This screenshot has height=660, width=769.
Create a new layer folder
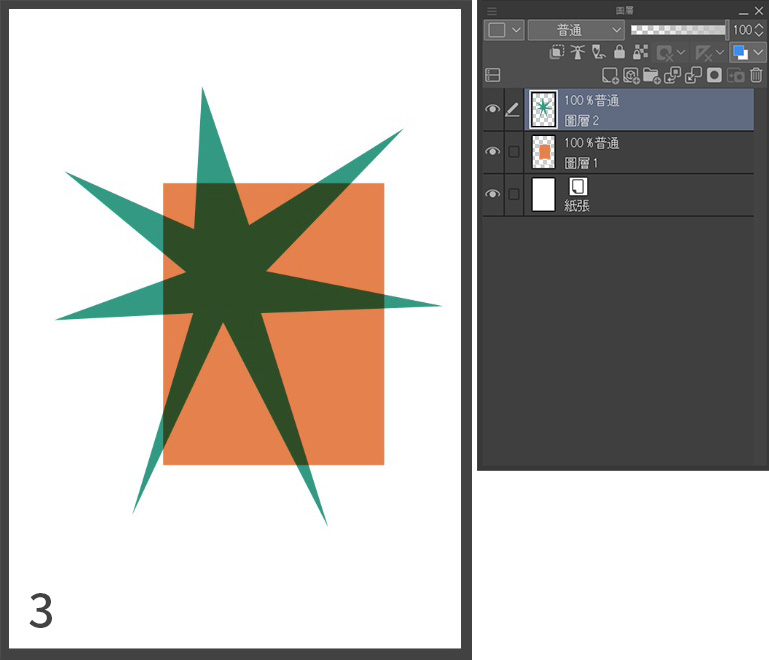[x=651, y=75]
